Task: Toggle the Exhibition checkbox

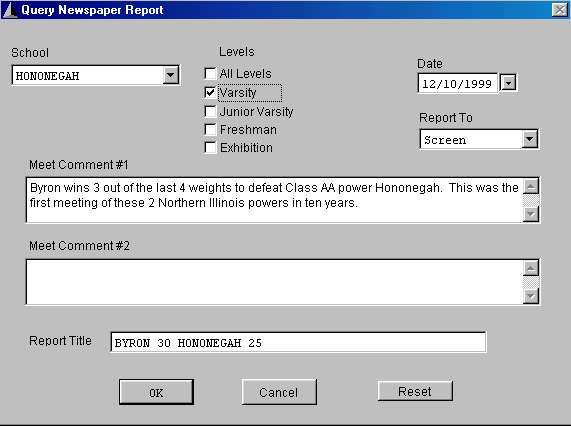Action: pos(210,147)
